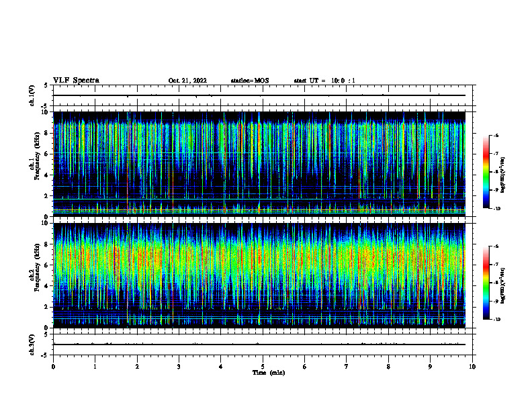Click the ch.1 frequency tick label "8"
The height and width of the screenshot is (411, 532).
click(46, 133)
